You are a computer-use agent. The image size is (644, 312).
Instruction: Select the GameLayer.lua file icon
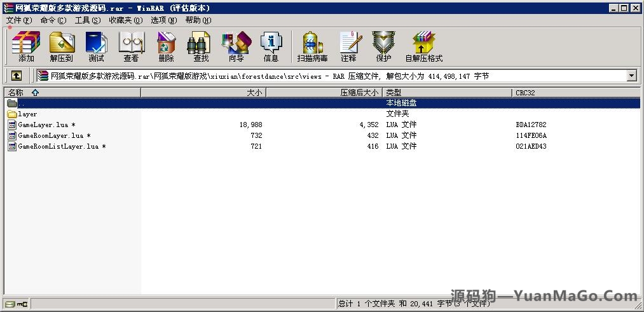click(x=12, y=125)
